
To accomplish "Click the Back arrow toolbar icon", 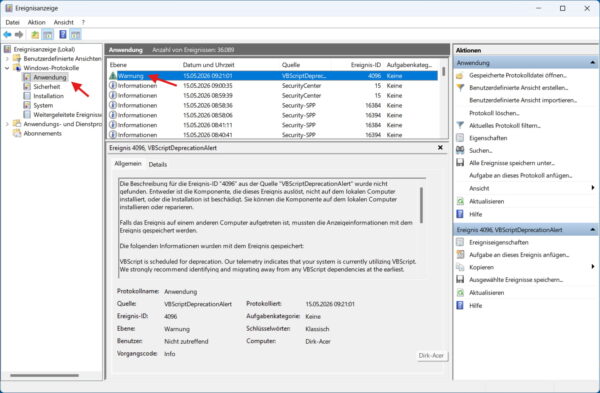I will click(7, 35).
